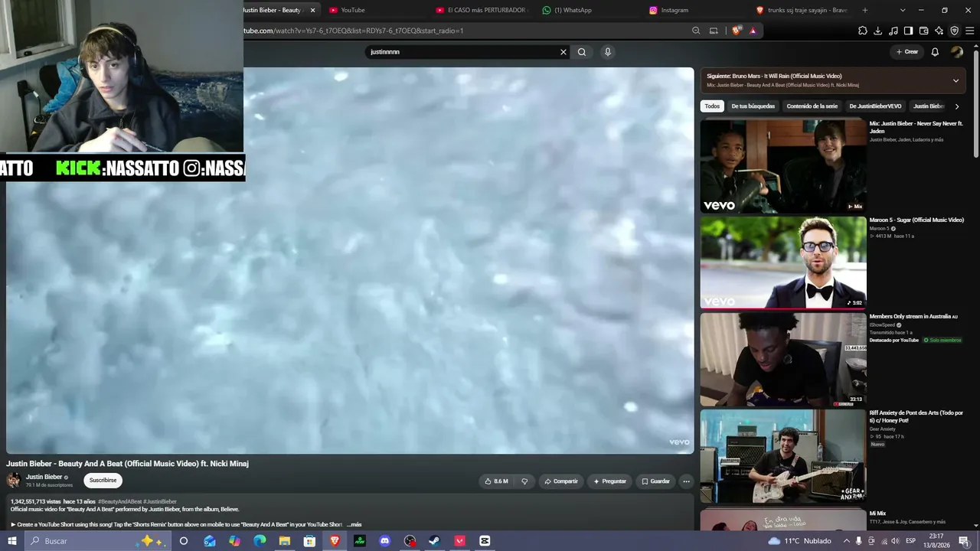Open the media control music note icon
The height and width of the screenshot is (551, 980).
tap(893, 31)
